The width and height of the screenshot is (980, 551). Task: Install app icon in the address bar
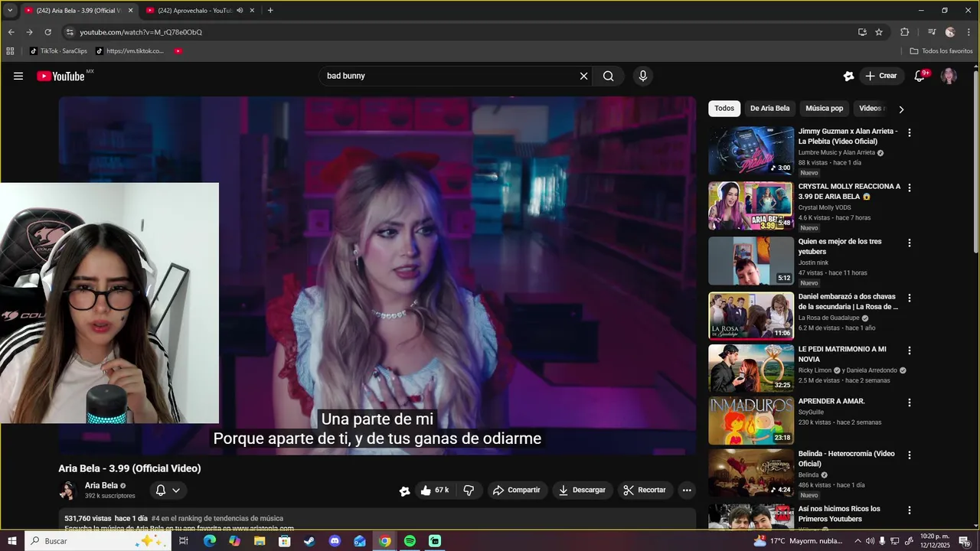tap(862, 32)
